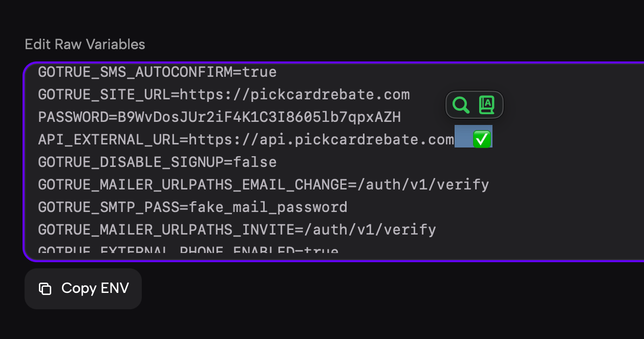Click the 'false' value of GOTRUE_DISABLE_SIGNUP
The image size is (644, 339).
pyautogui.click(x=254, y=162)
